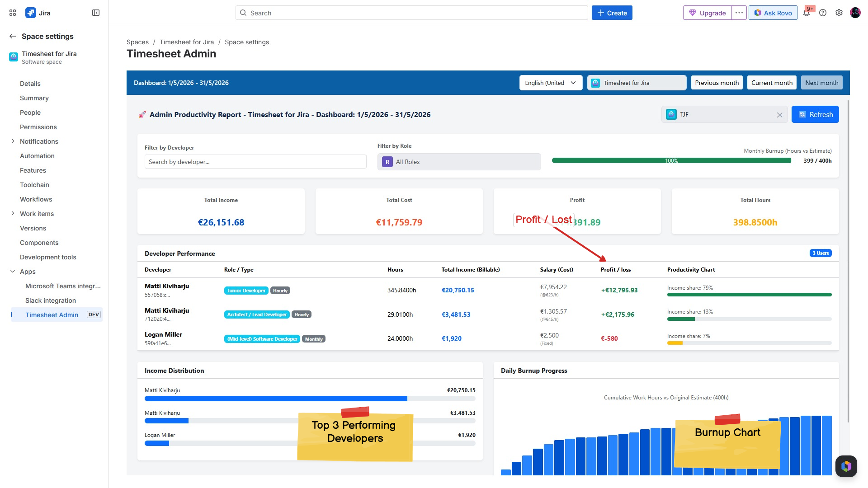This screenshot has height=488, width=868.
Task: Expand the Work items section
Action: coord(13,214)
